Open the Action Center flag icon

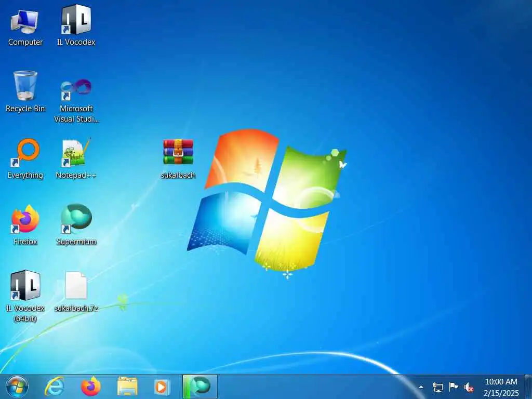pyautogui.click(x=453, y=387)
